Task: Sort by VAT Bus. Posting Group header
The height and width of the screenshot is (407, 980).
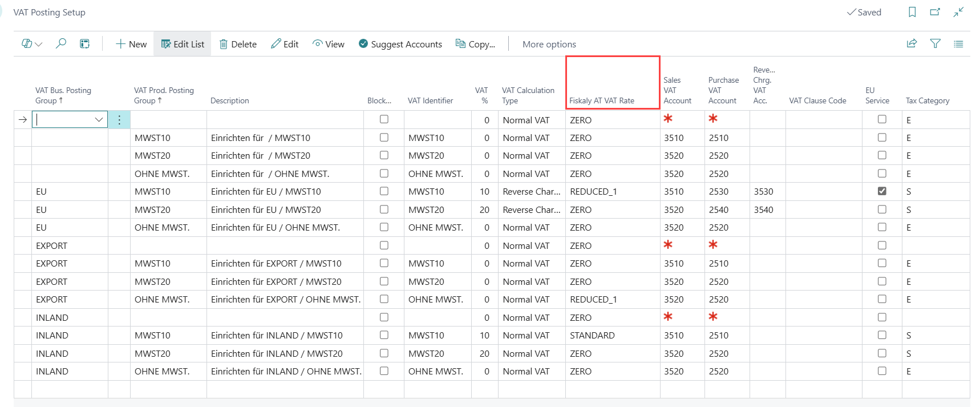Action: coord(63,95)
